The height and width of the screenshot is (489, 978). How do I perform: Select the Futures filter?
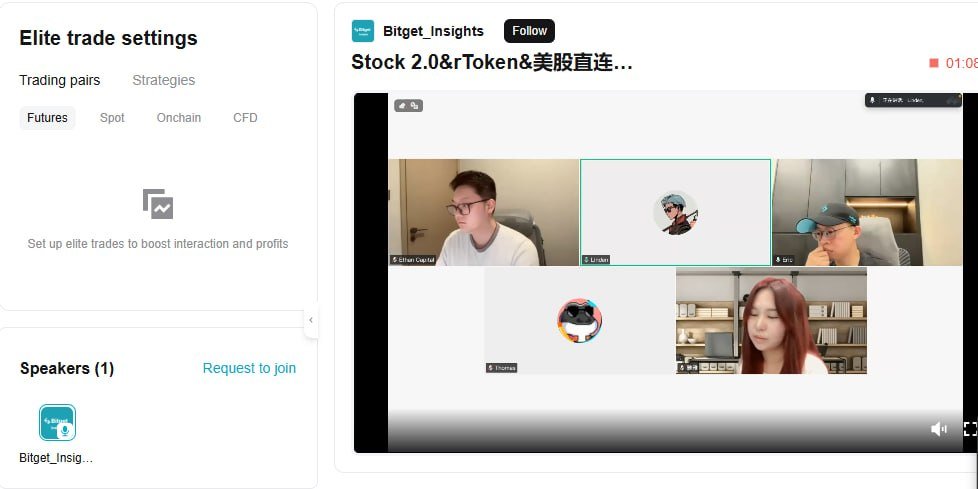pos(47,118)
